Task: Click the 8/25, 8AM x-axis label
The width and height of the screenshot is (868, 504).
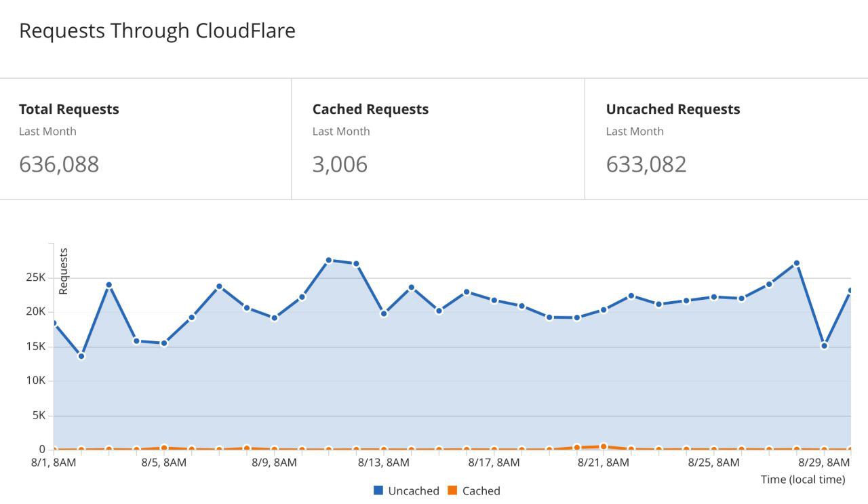Action: pyautogui.click(x=713, y=463)
